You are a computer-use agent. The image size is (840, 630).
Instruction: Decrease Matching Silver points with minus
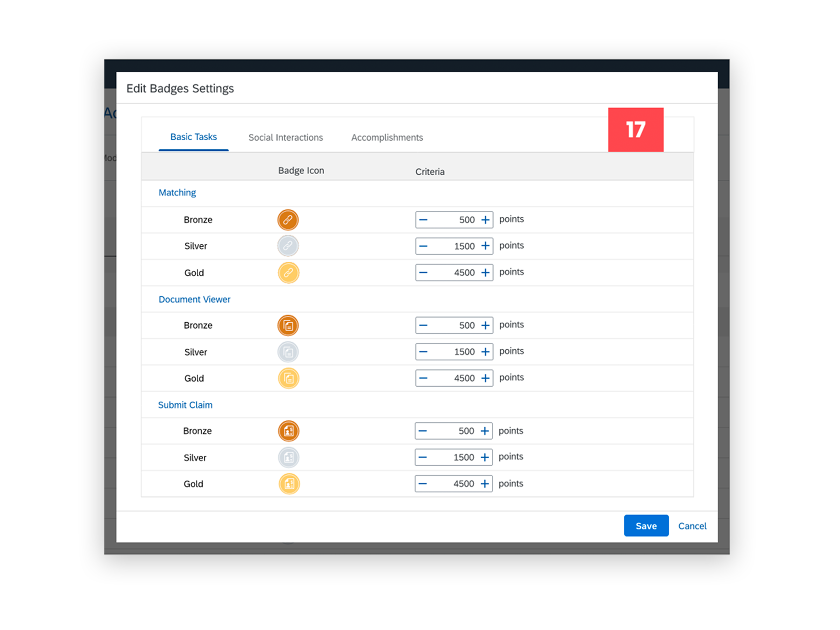(423, 246)
